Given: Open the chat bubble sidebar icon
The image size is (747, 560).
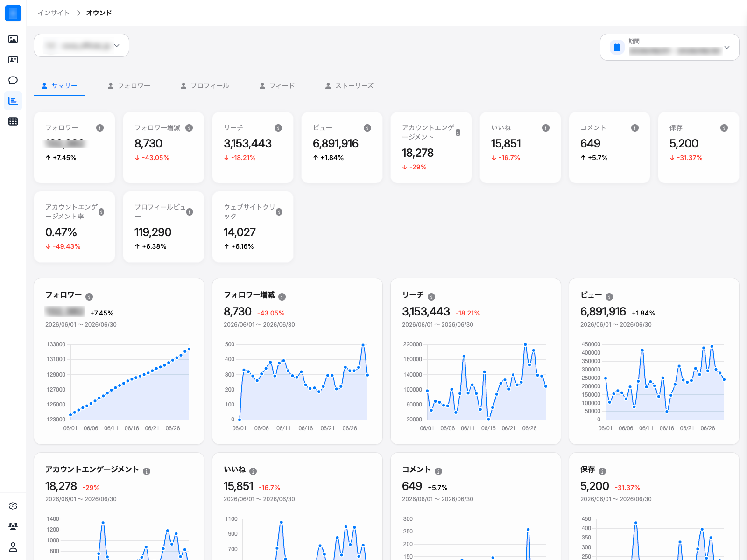Looking at the screenshot, I should 13,80.
